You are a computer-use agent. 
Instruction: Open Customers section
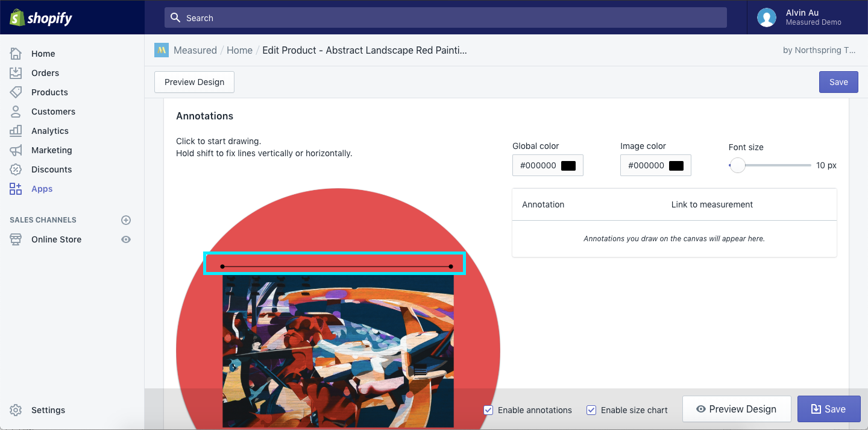[53, 112]
